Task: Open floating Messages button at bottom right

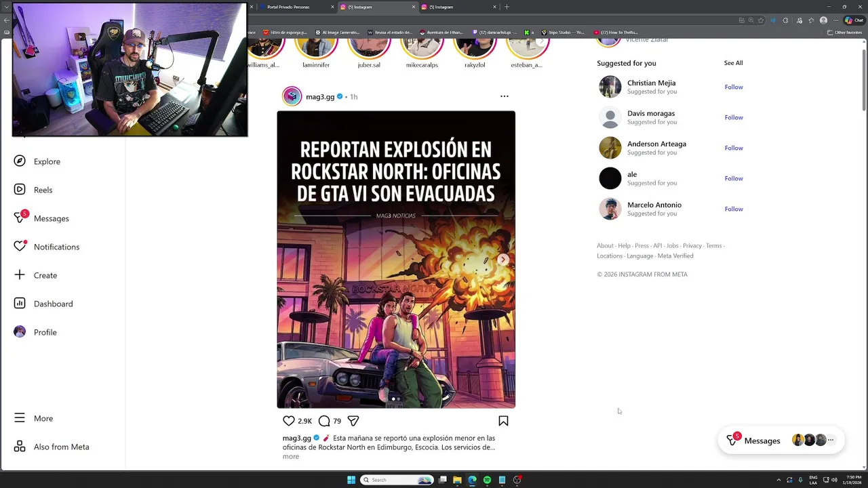Action: (x=781, y=441)
